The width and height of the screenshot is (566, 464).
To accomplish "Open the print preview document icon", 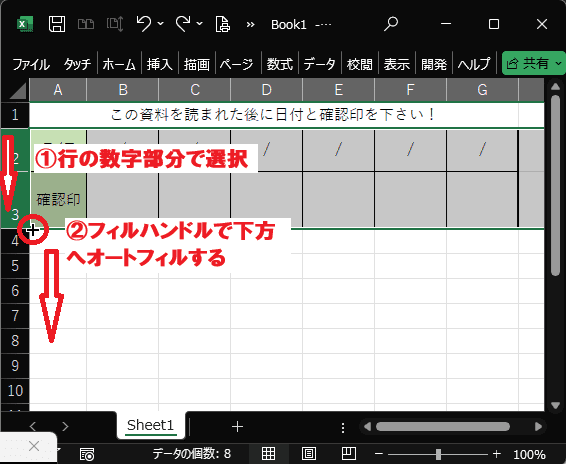I will [222, 24].
